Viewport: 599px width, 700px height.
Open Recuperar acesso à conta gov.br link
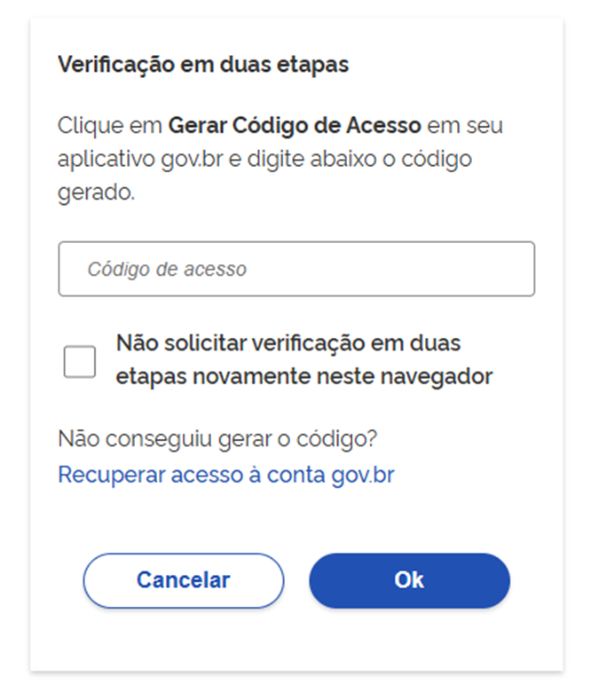click(x=226, y=475)
